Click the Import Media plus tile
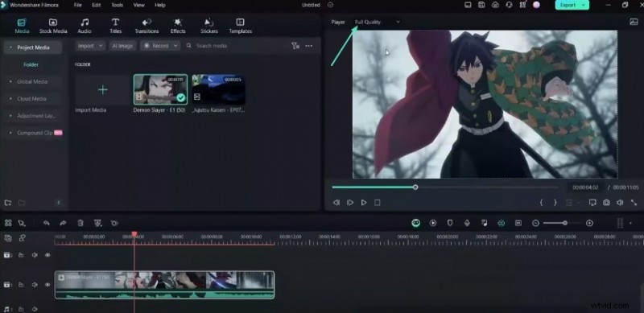644x313 pixels. [103, 89]
